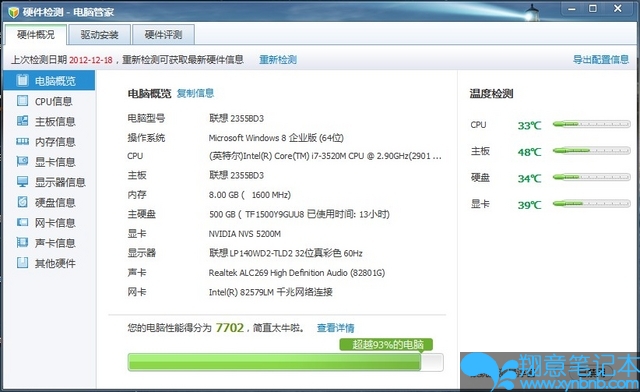Click the 33℃ CPU temperature reading
Viewport: 640px width, 392px height.
tap(529, 125)
